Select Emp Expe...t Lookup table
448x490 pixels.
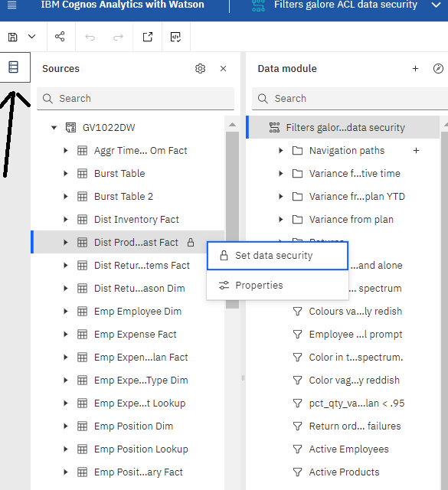point(139,403)
